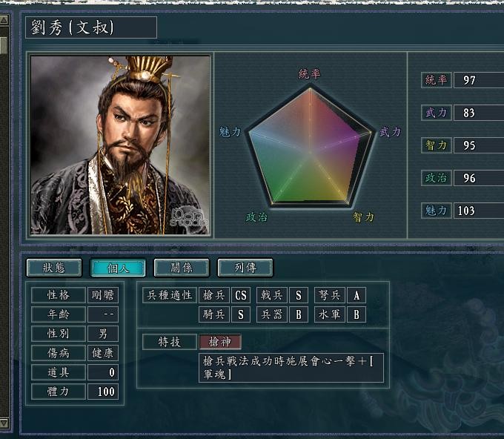Click the 魅力 stat value 103
Image resolution: width=504 pixels, height=439 pixels.
[x=479, y=211]
